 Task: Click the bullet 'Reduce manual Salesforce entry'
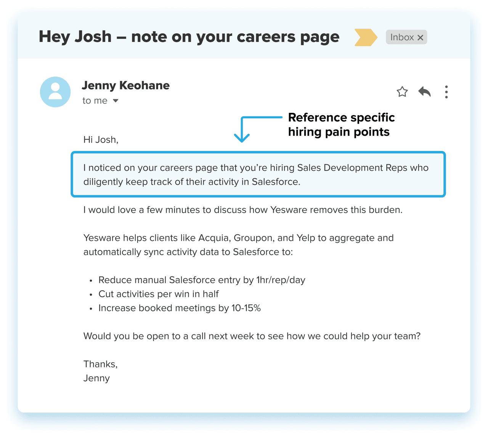pos(202,280)
